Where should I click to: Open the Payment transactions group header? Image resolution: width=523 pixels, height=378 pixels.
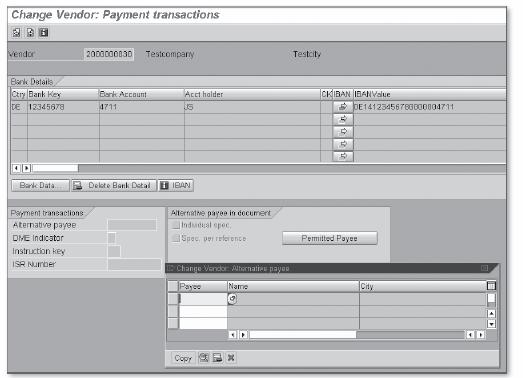pos(47,213)
